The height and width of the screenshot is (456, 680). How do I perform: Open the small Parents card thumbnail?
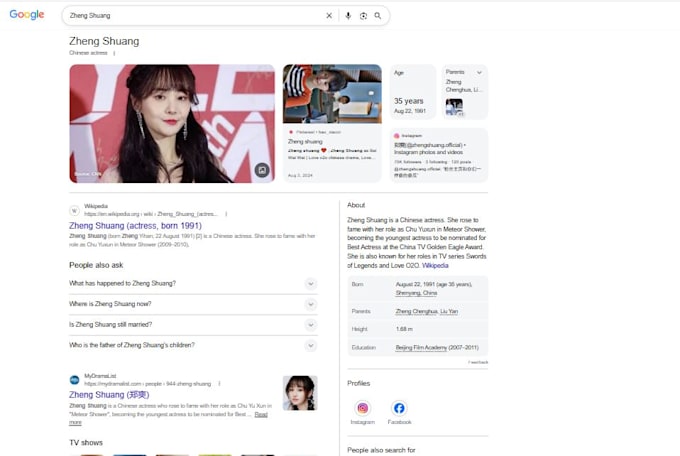coord(454,107)
